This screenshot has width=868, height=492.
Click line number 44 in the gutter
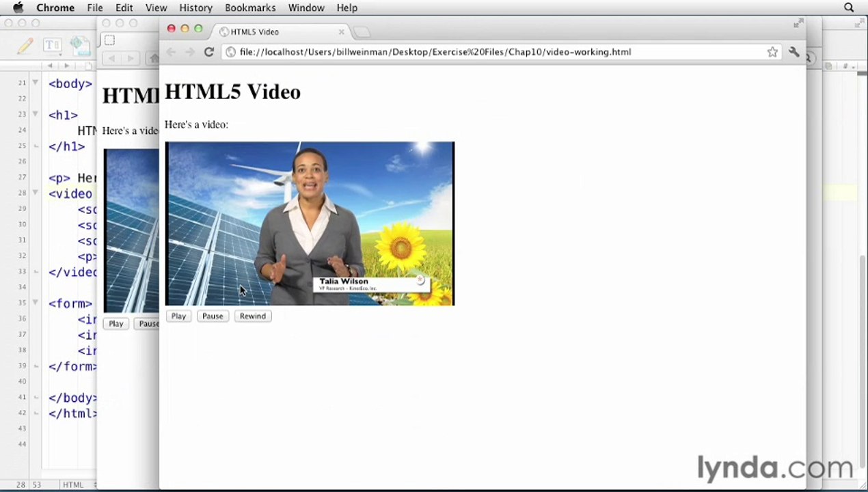[22, 444]
